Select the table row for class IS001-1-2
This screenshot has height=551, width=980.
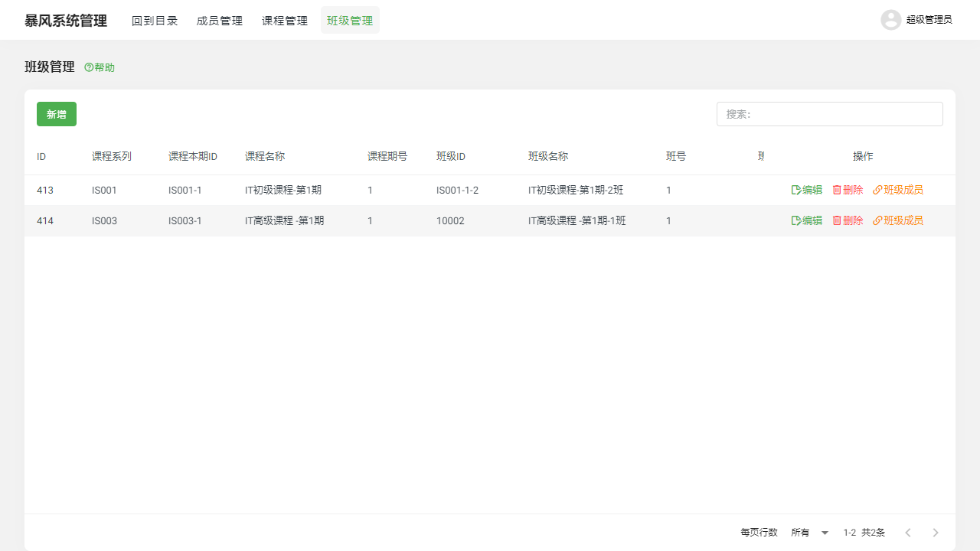point(383,189)
